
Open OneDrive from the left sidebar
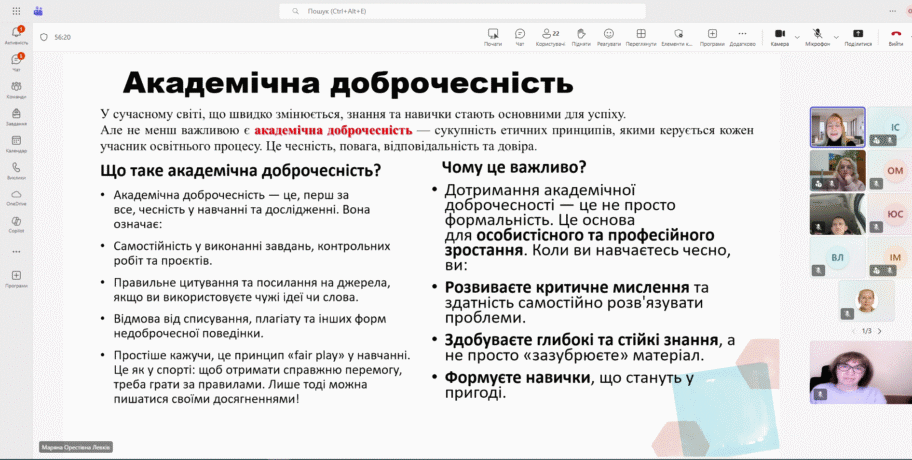tap(16, 197)
